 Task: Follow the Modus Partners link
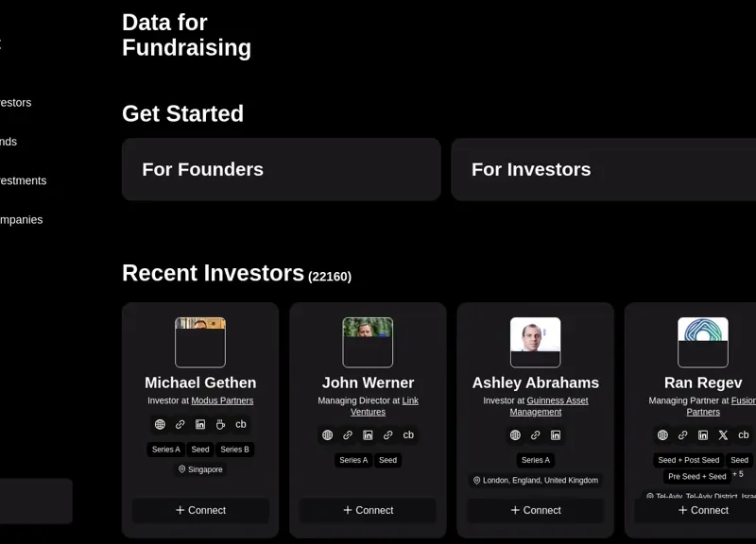(222, 400)
